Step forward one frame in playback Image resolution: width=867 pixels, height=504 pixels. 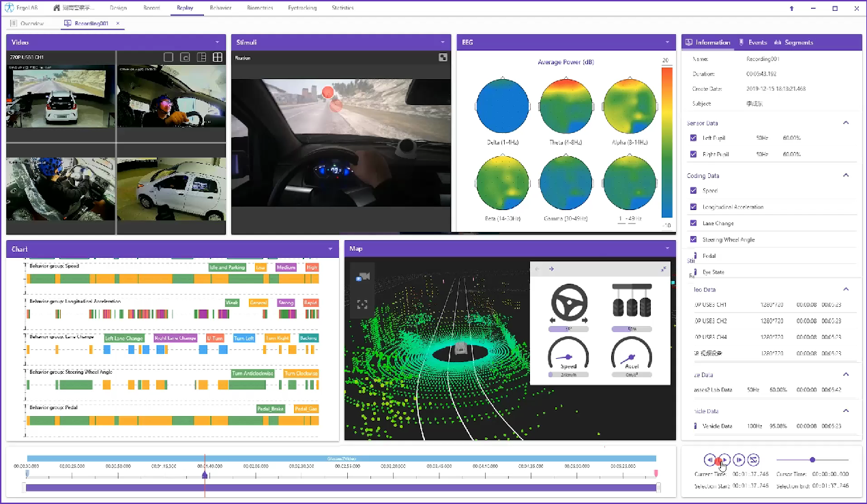tap(739, 460)
